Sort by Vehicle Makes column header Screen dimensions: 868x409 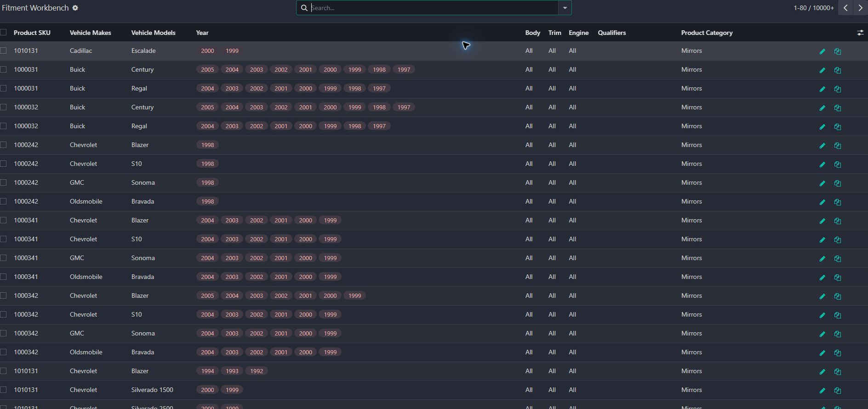point(91,33)
